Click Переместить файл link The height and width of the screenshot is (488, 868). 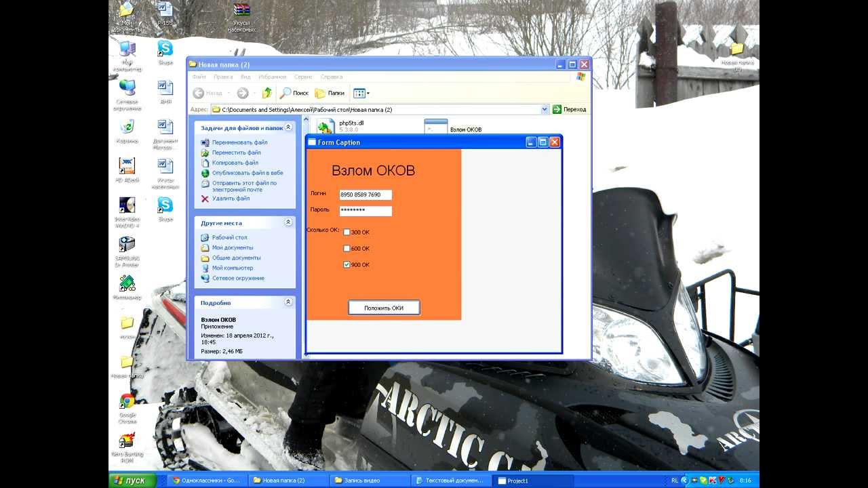pos(236,152)
